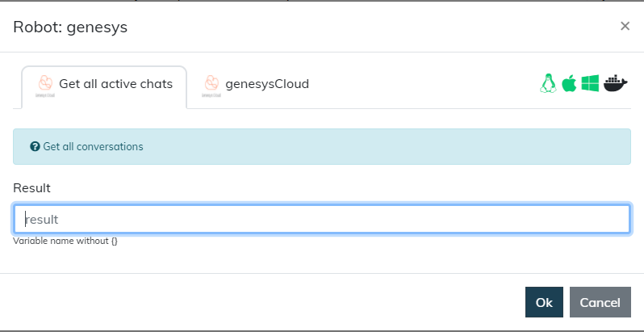Click the Genesys Cloud logo on first tab
The image size is (644, 332).
coord(45,86)
